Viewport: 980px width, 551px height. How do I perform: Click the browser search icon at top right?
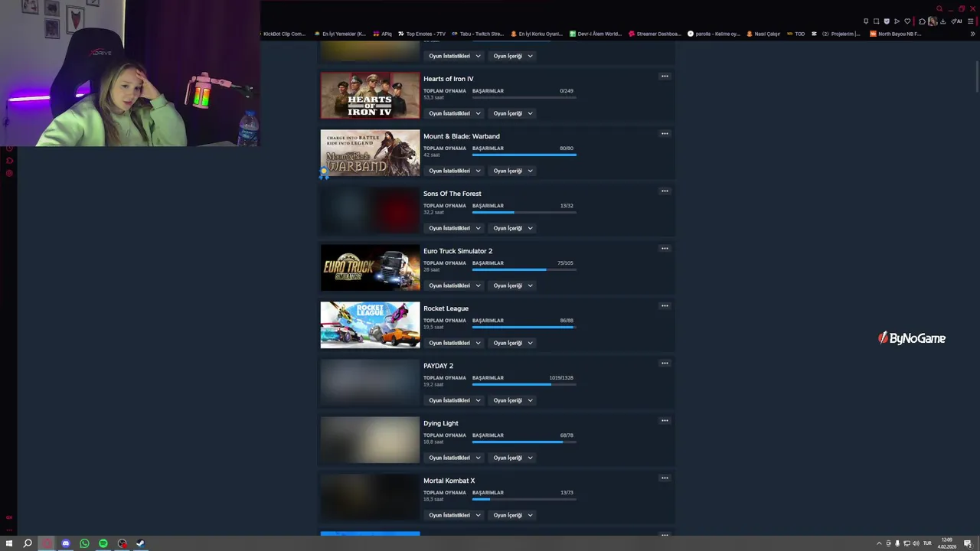point(939,8)
